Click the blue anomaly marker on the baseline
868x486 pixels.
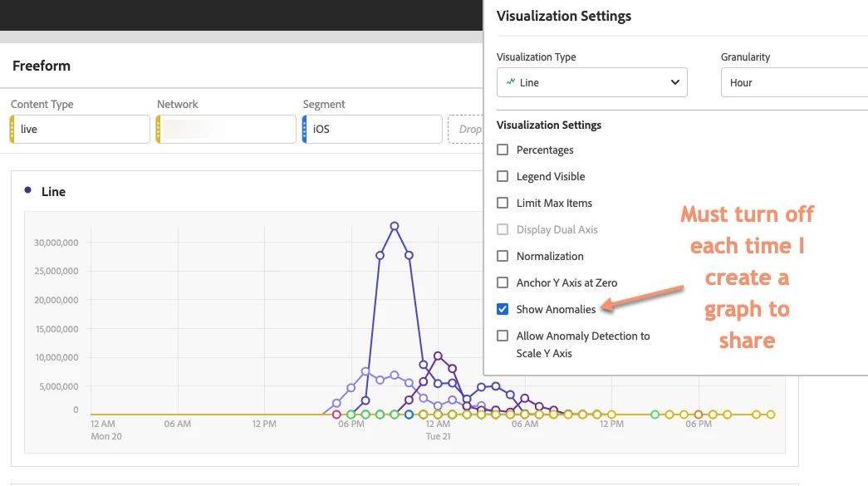[x=409, y=414]
